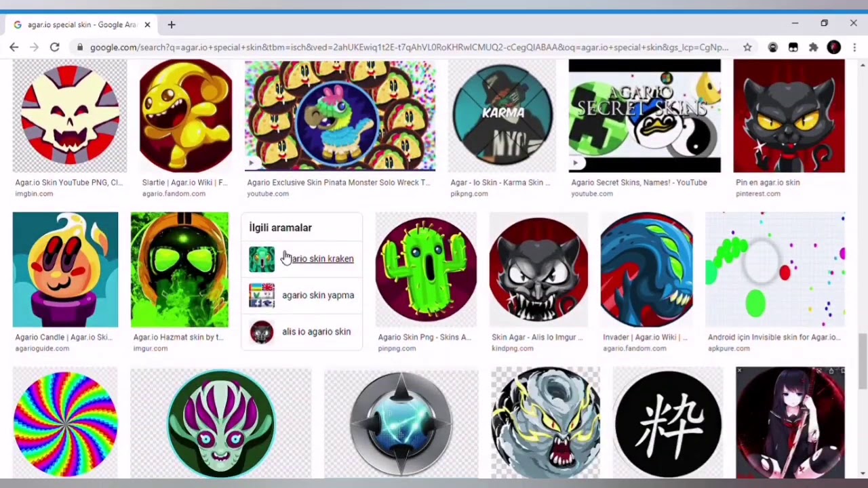Viewport: 868px width, 488px height.
Task: View the site info lock icon
Action: [80, 47]
